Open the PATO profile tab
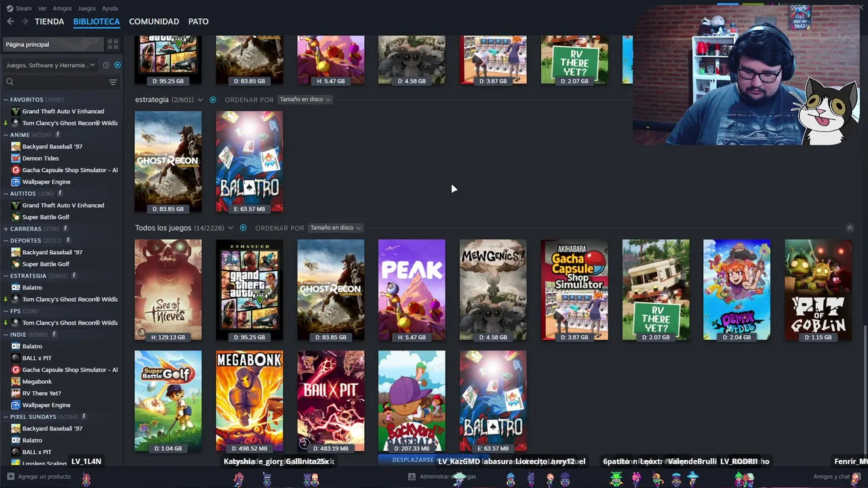The image size is (868, 488). coord(198,22)
